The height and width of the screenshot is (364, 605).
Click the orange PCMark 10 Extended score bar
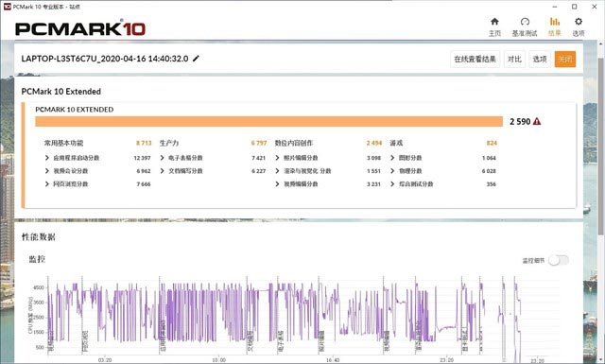268,121
